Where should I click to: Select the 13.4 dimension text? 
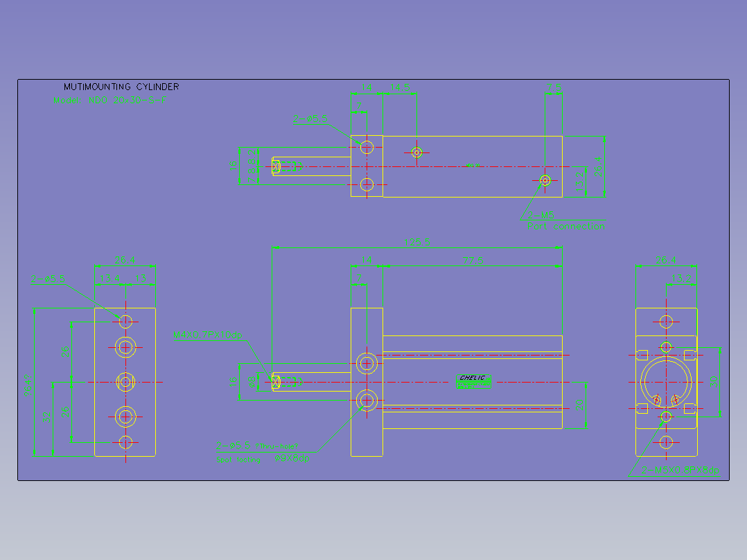pyautogui.click(x=109, y=279)
